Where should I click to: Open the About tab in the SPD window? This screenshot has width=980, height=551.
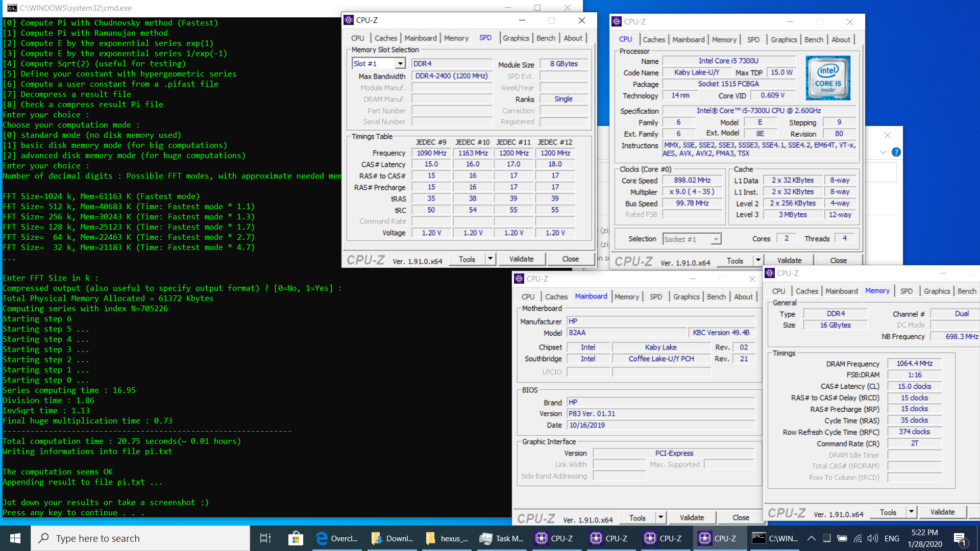(573, 38)
